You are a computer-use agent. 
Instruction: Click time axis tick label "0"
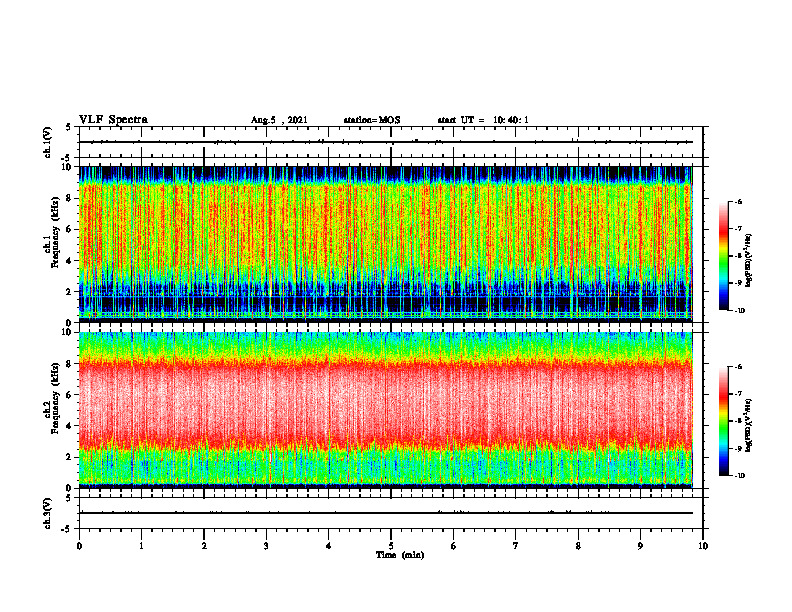[x=79, y=546]
